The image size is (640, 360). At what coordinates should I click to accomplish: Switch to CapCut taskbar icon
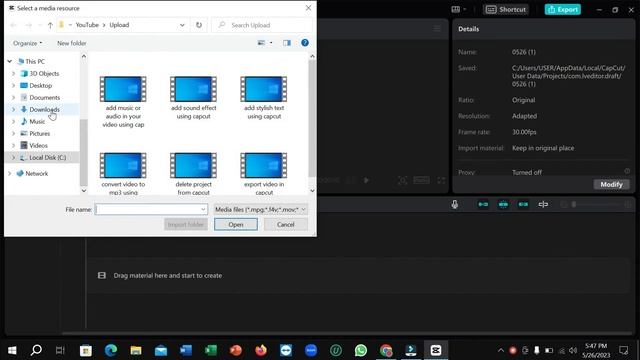(436, 350)
